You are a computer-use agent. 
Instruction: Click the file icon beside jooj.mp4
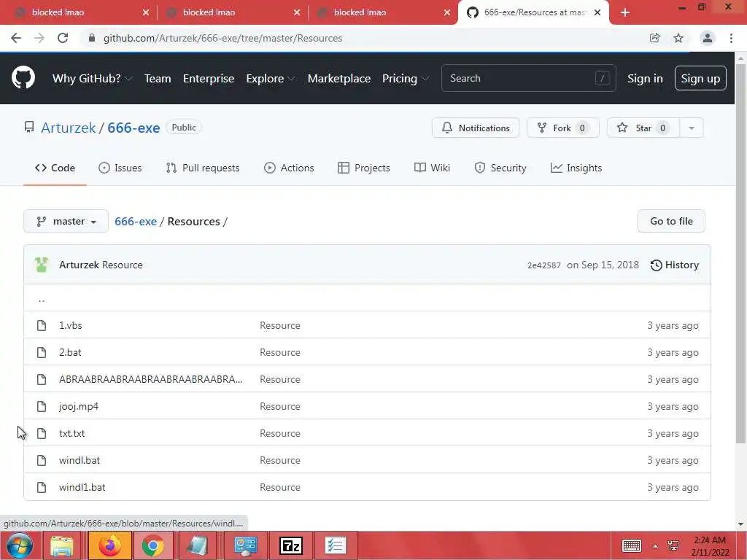[42, 406]
